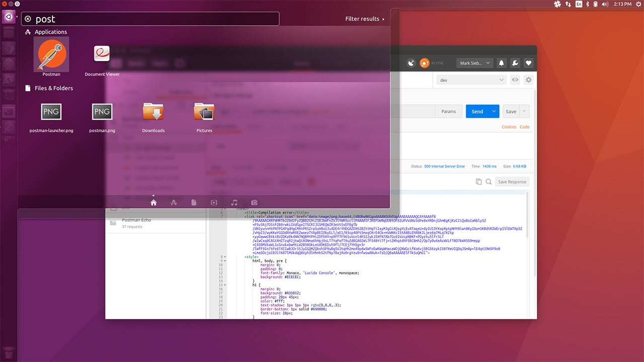The width and height of the screenshot is (644, 362).
Task: Click the Send button
Action: pos(478,111)
